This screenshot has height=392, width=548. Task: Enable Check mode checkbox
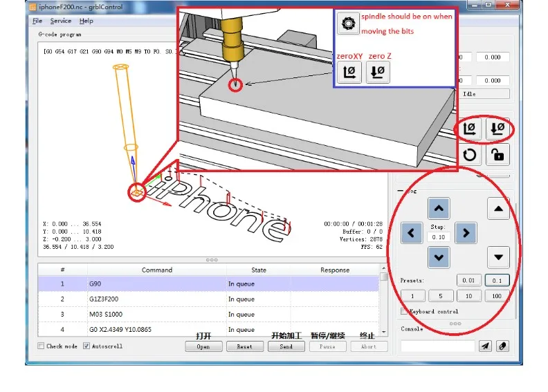tap(42, 346)
